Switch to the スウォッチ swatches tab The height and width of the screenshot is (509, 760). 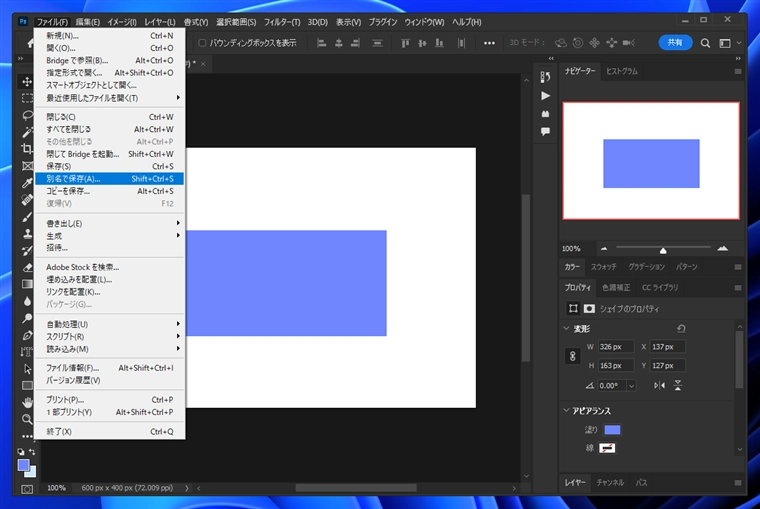point(603,267)
